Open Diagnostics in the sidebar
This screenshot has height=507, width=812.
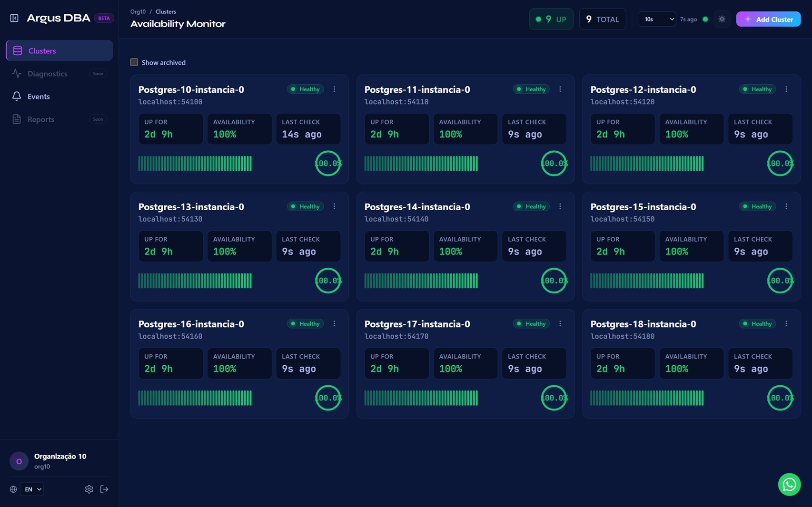click(48, 74)
